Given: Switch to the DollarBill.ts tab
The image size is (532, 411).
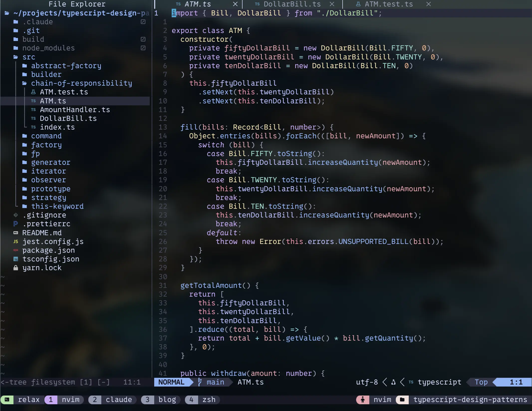Looking at the screenshot, I should click(x=292, y=4).
